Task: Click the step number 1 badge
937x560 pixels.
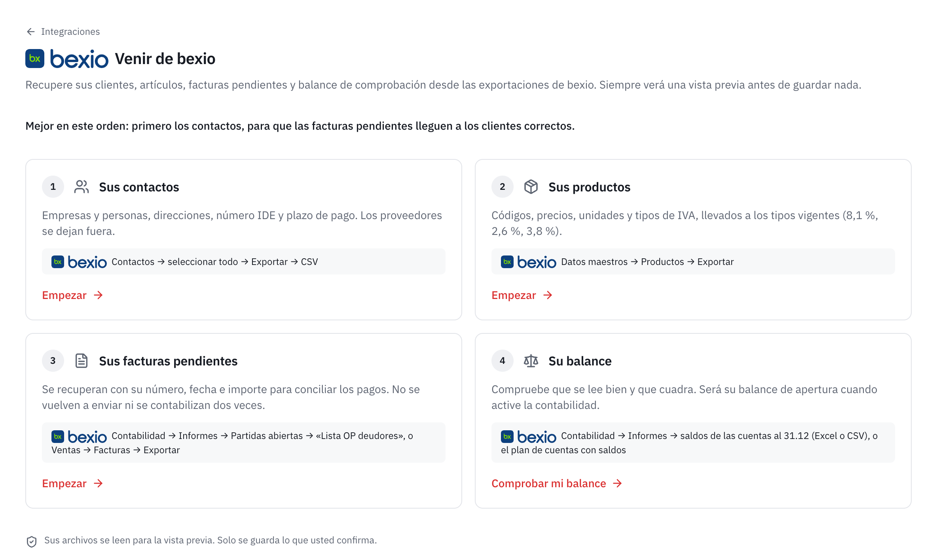Action: pyautogui.click(x=53, y=187)
